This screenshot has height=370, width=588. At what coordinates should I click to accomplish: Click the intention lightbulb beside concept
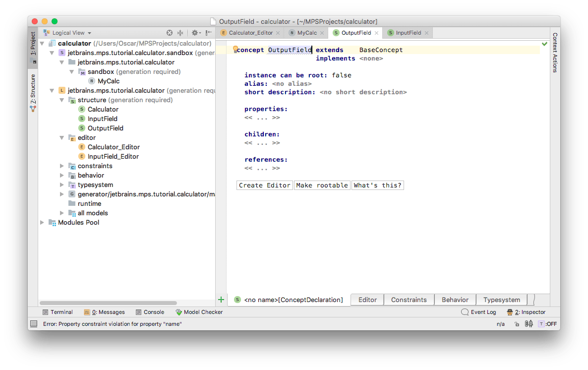click(x=235, y=50)
